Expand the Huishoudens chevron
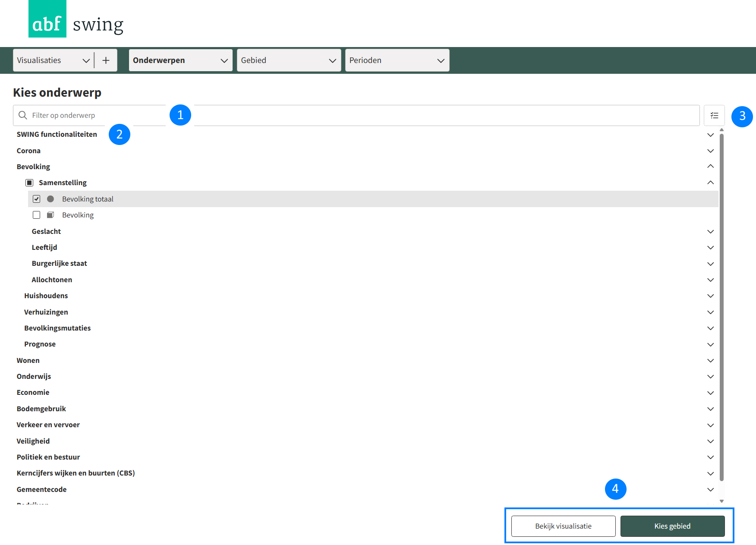Screen dimensions: 756x545 (710, 296)
